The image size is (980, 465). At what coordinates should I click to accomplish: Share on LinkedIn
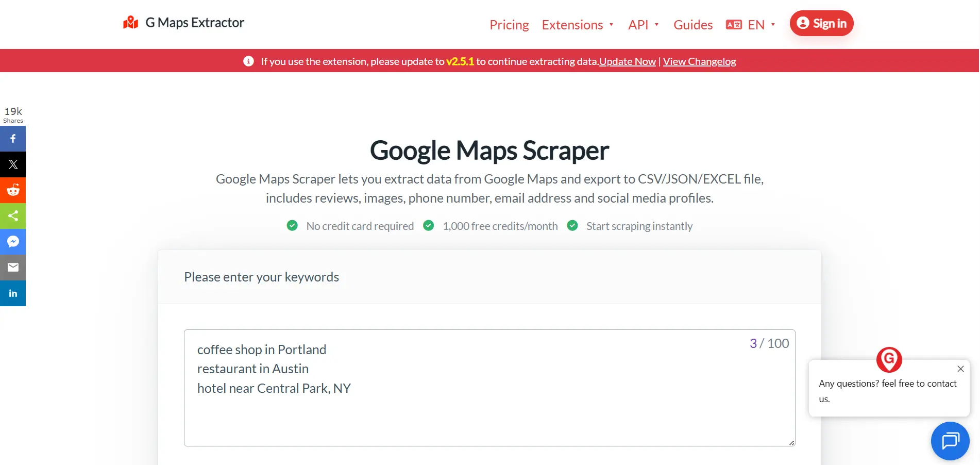click(x=13, y=293)
